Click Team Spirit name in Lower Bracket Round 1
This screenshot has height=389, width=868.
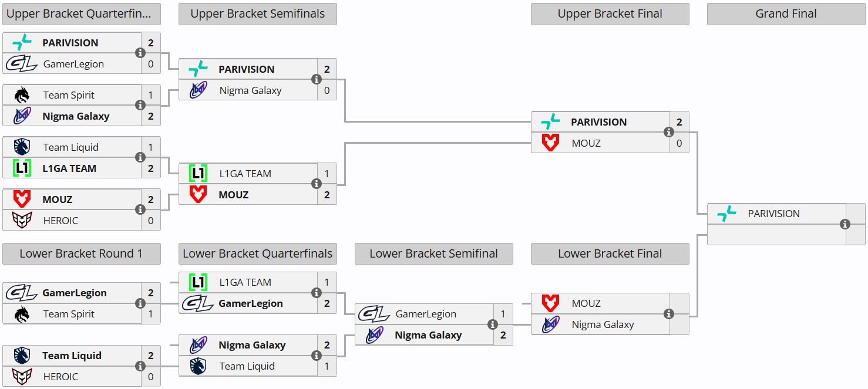pos(69,314)
